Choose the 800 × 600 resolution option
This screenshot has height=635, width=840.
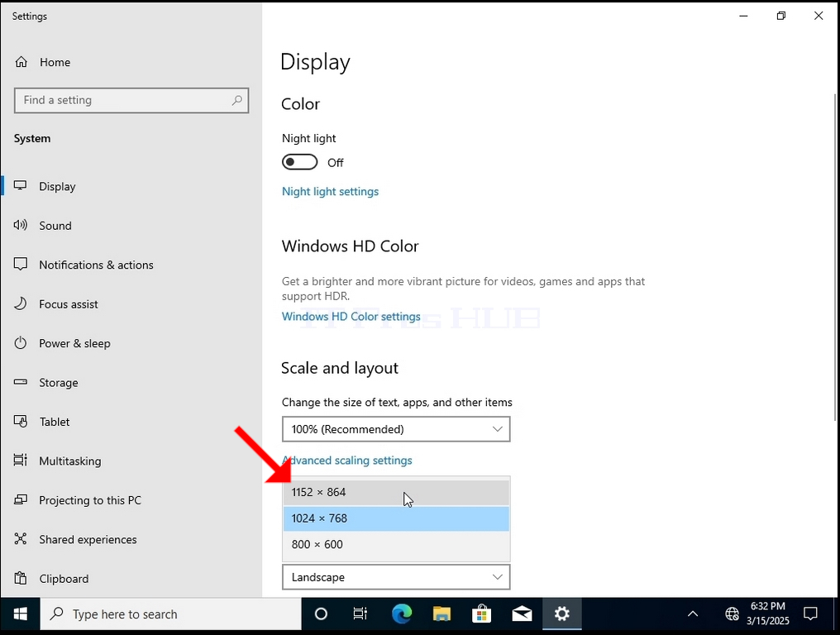[396, 544]
